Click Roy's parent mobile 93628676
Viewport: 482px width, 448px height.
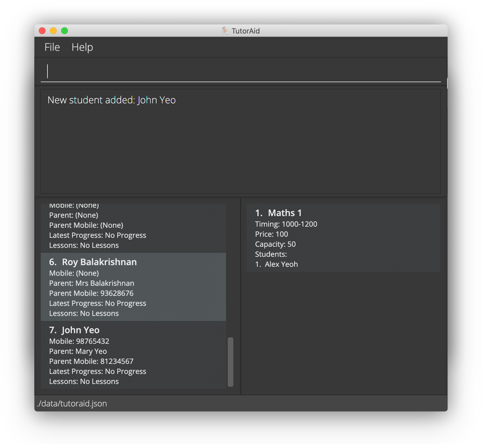point(117,293)
